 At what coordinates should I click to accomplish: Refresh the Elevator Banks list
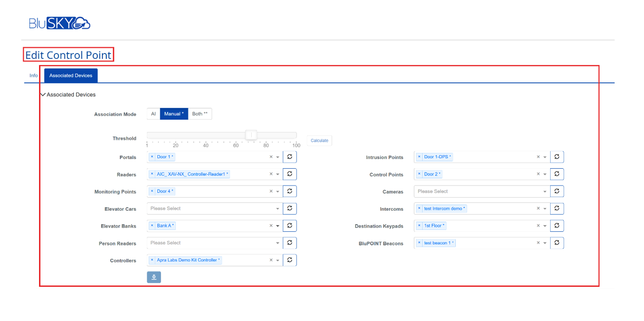point(290,226)
